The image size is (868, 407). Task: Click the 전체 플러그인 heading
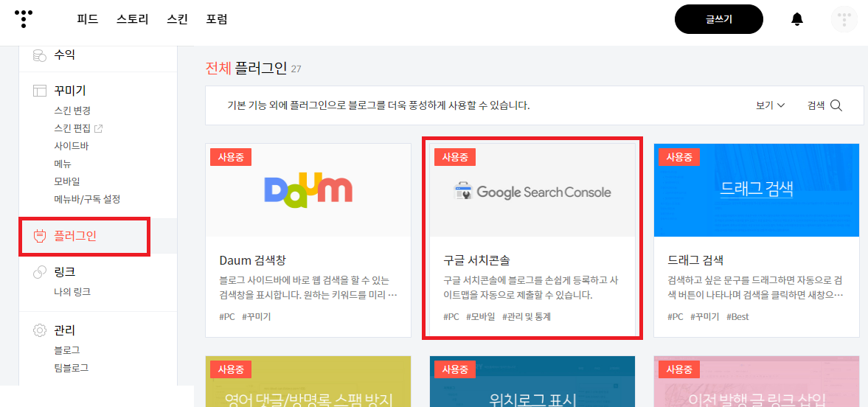click(x=246, y=68)
